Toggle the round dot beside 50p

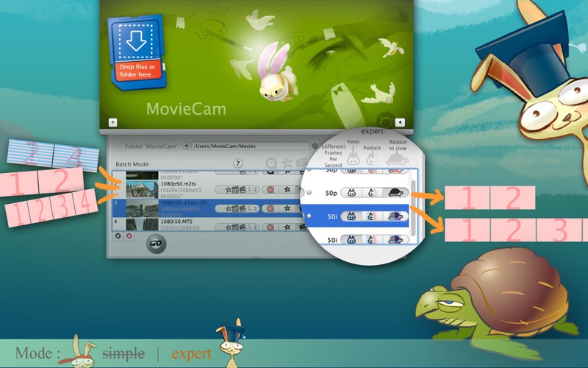click(x=309, y=192)
